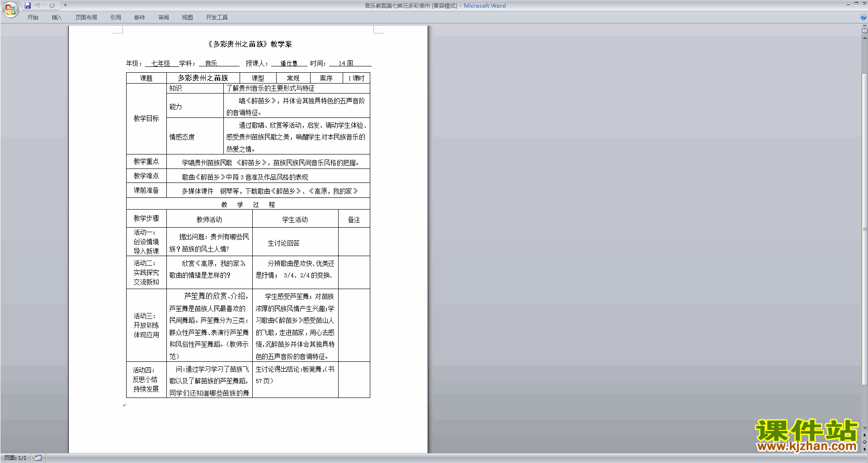Open the 审阅 ribbon tab

(164, 18)
